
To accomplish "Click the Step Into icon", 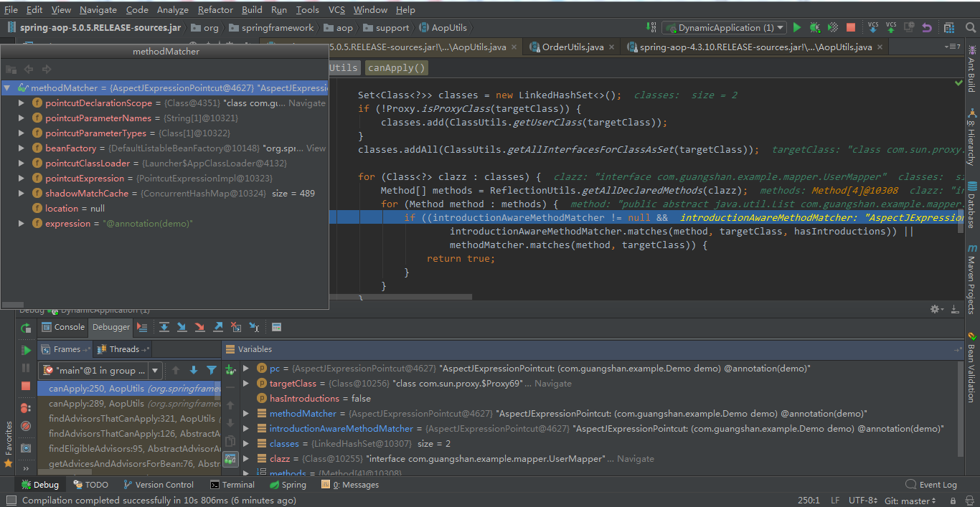I will point(182,327).
